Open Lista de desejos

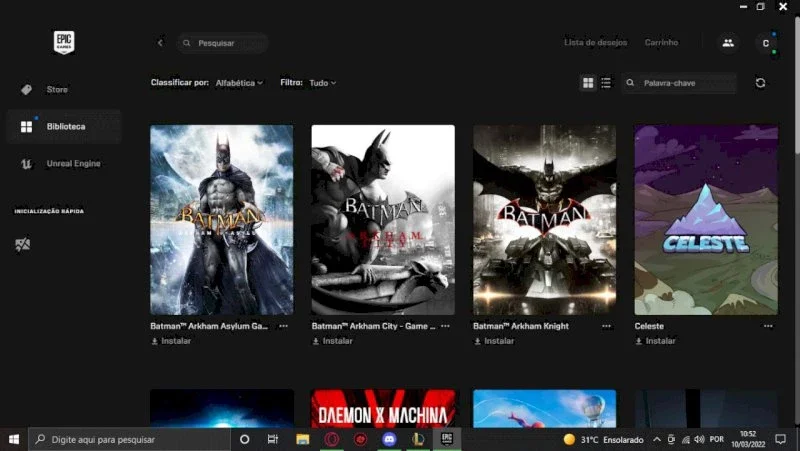tap(595, 42)
